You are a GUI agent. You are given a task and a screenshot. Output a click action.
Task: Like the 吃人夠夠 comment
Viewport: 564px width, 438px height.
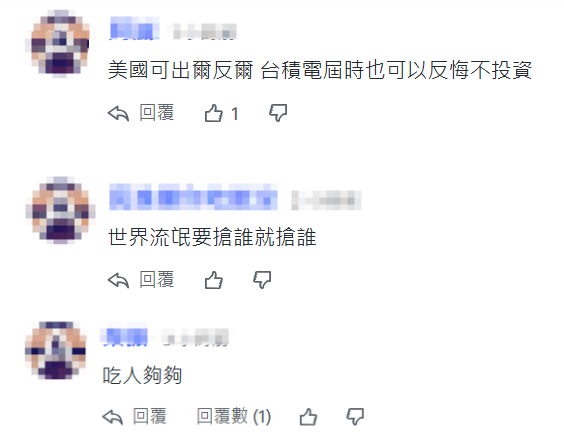(x=308, y=417)
